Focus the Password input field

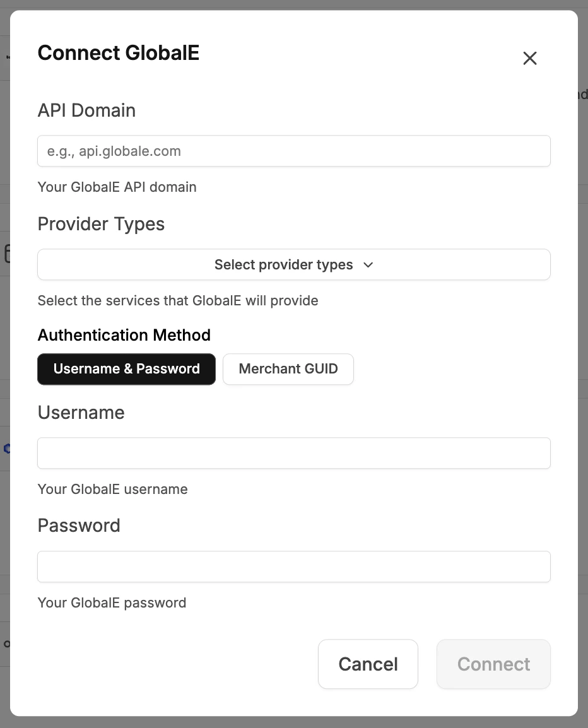(x=294, y=567)
